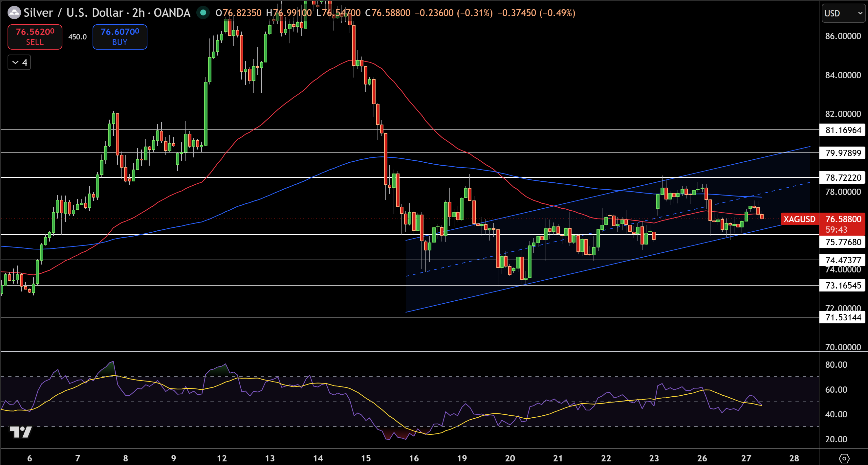The width and height of the screenshot is (868, 465).
Task: Select the 81.16964 horizontal line label
Action: click(843, 130)
